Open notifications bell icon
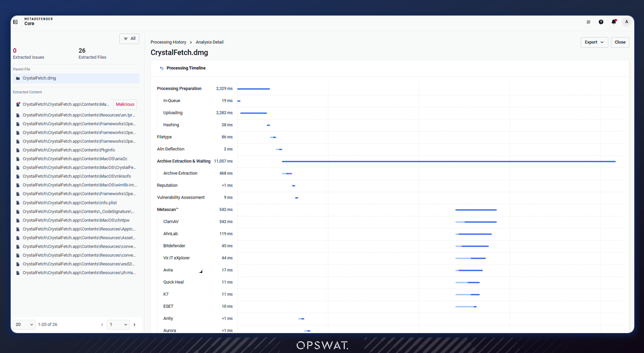This screenshot has width=644, height=353. (x=613, y=22)
